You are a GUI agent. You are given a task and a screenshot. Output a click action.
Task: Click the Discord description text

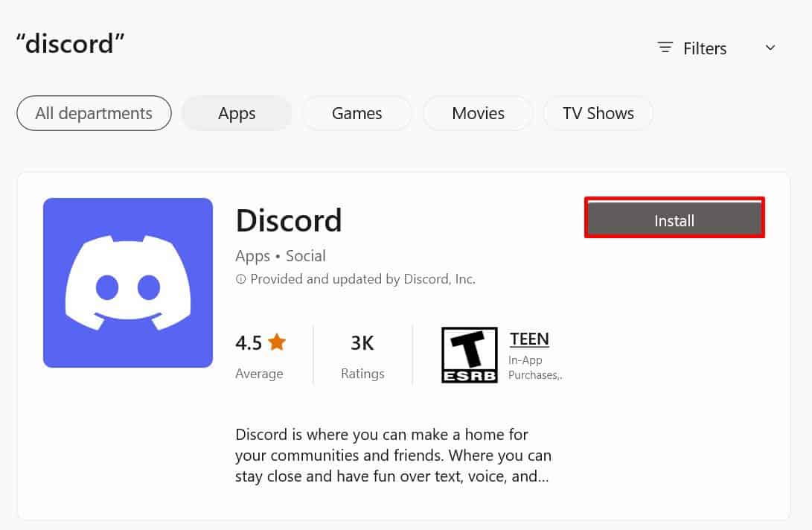click(x=393, y=456)
